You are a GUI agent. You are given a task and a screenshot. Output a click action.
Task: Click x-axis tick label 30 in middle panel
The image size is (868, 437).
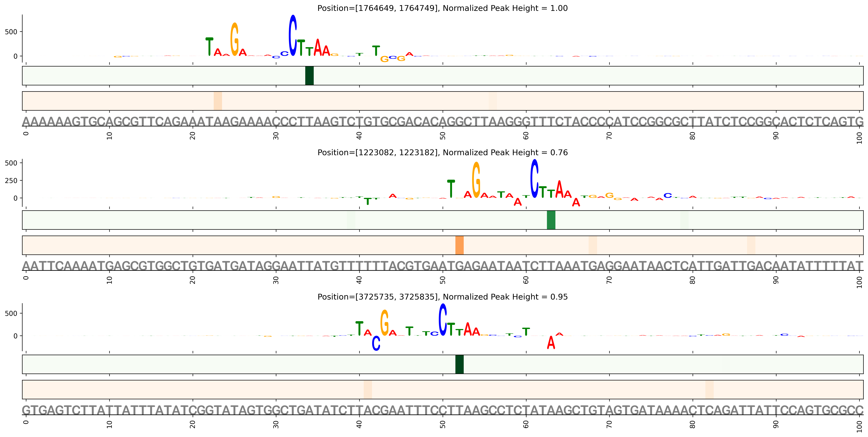(x=276, y=280)
